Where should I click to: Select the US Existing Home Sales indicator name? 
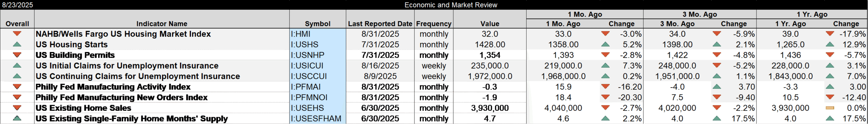tap(83, 108)
